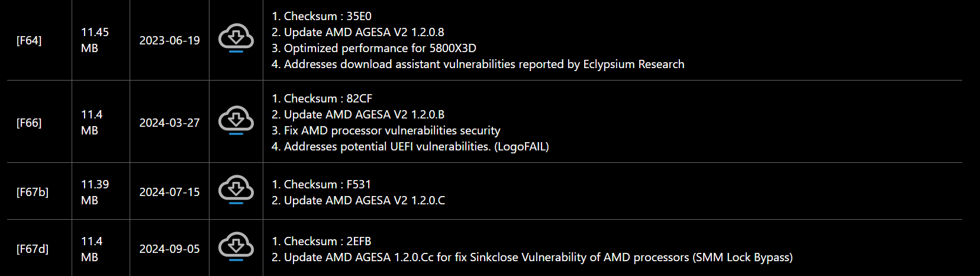Click the Checksum : 82CF text

pos(322,98)
